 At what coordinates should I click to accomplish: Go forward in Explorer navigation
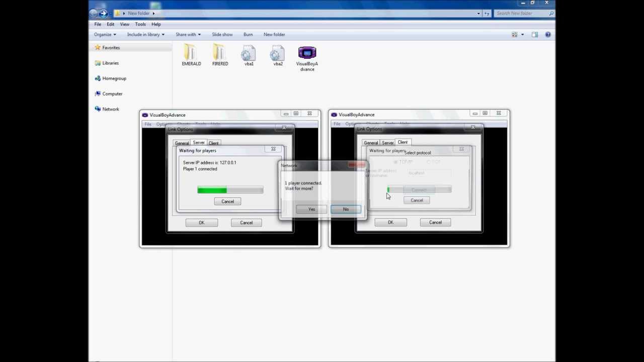click(104, 13)
